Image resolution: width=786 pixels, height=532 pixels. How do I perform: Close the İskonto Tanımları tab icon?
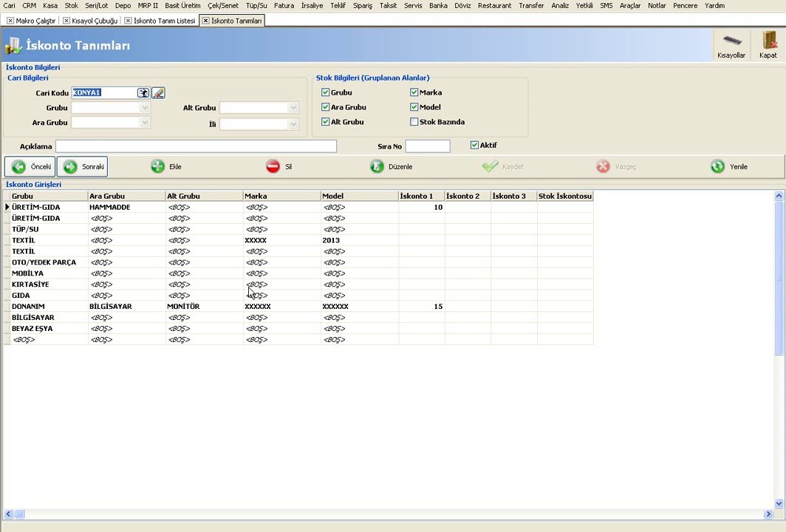click(x=205, y=21)
